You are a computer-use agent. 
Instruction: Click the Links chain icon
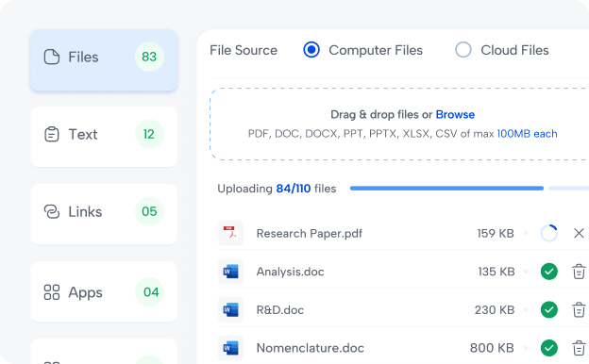click(52, 211)
